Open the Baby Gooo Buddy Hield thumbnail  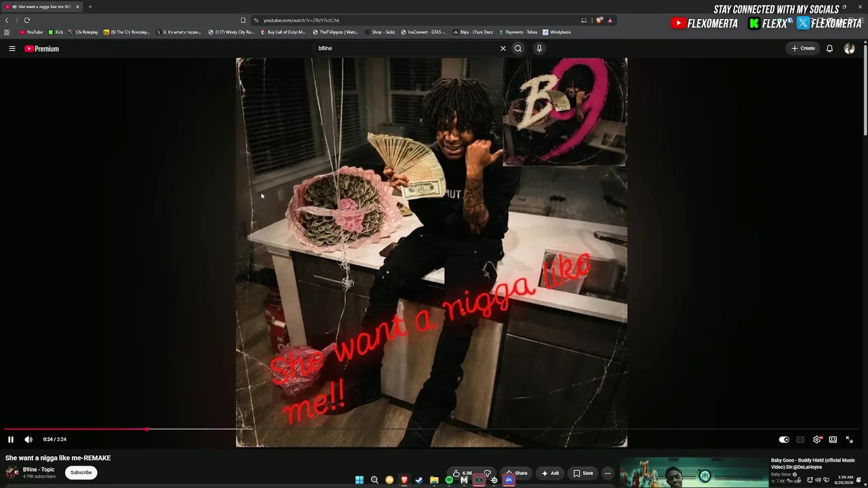pos(693,473)
